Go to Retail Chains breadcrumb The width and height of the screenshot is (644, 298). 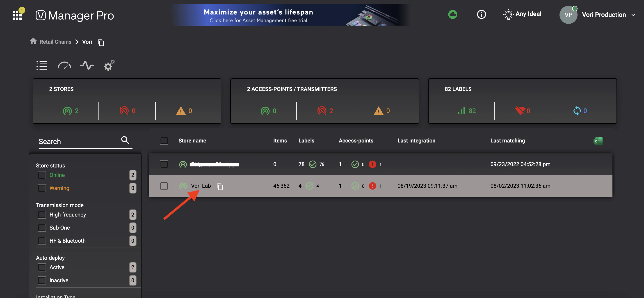point(55,42)
